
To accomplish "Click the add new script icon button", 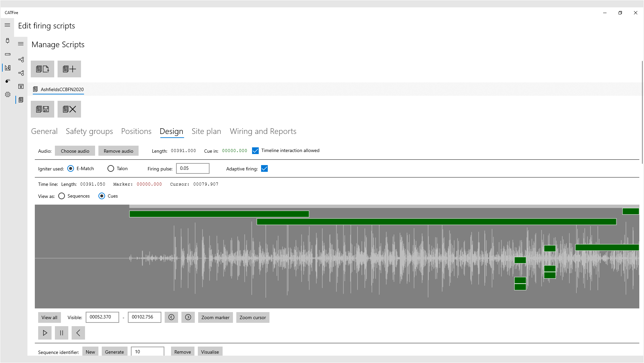I will click(x=69, y=69).
